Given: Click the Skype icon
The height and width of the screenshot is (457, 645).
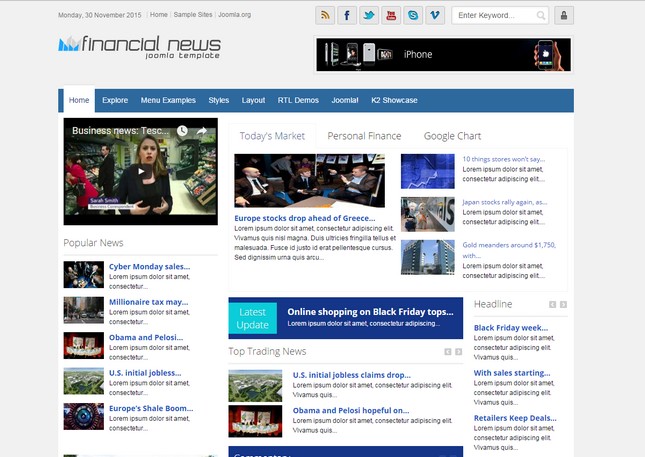Looking at the screenshot, I should coord(413,16).
